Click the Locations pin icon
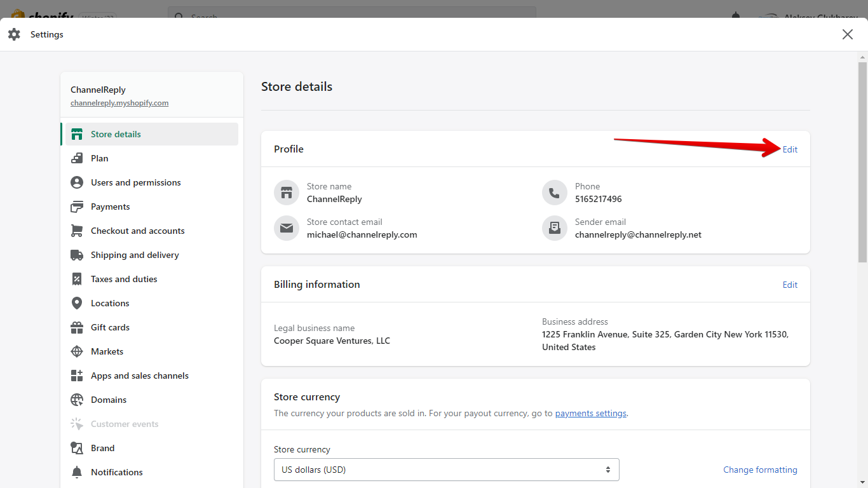868x488 pixels. click(77, 303)
